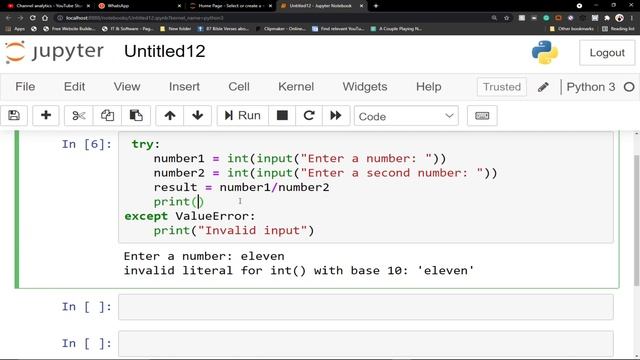
Task: Open the Edit menu
Action: tap(74, 87)
